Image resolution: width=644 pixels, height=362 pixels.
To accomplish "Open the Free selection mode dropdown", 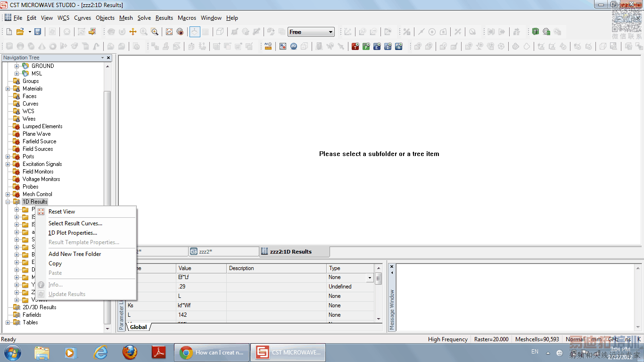I will tap(331, 32).
